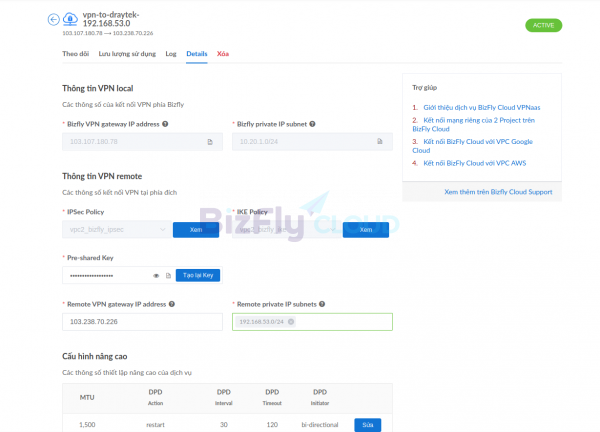Focus the Remote VPN gateway IP address field
The width and height of the screenshot is (600, 432).
pyautogui.click(x=142, y=322)
